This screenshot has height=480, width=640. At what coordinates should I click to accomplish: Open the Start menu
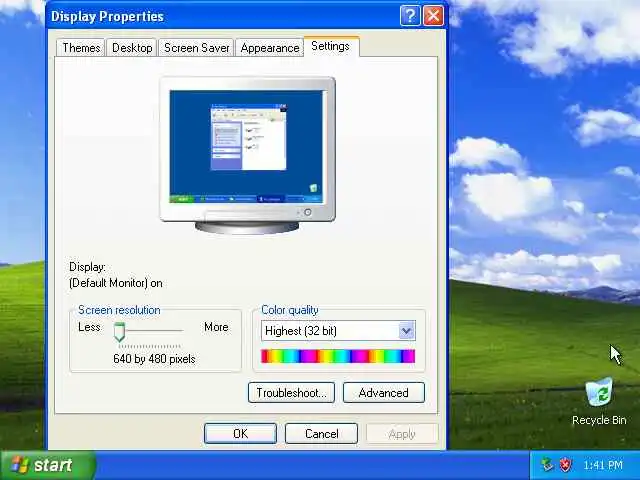48,465
